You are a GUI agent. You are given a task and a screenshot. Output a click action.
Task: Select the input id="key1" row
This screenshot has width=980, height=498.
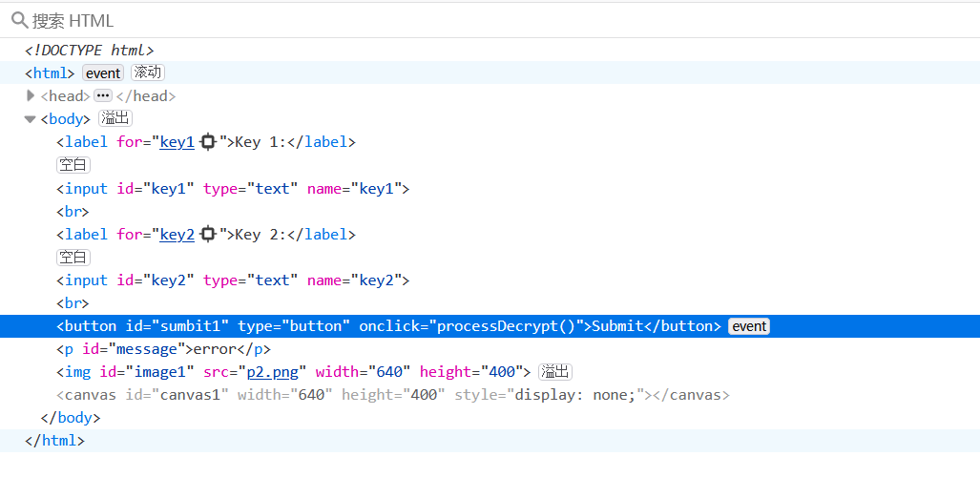(x=490, y=188)
